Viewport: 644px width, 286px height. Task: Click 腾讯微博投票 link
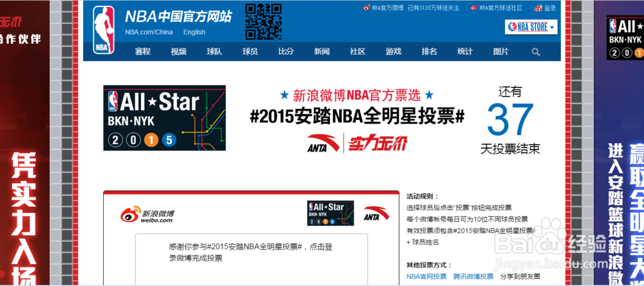473,276
